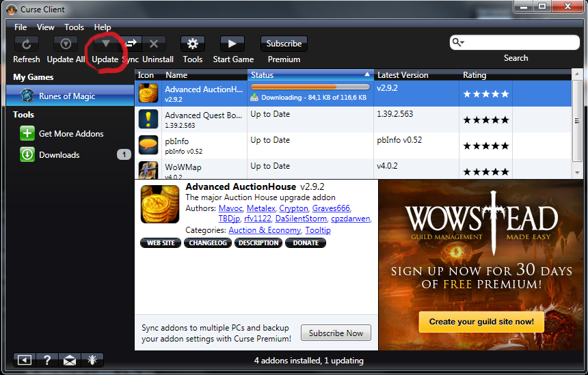Open the File menu
This screenshot has height=375, width=588.
[21, 27]
